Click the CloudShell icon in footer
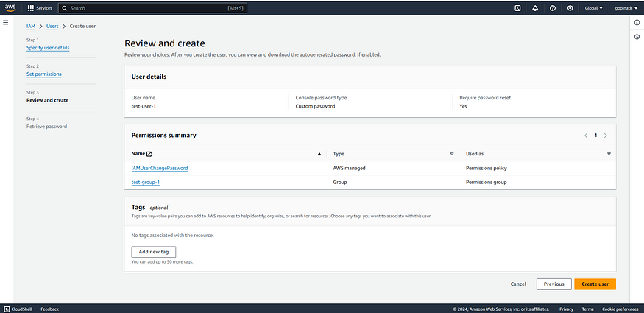This screenshot has height=313, width=644. click(x=7, y=309)
